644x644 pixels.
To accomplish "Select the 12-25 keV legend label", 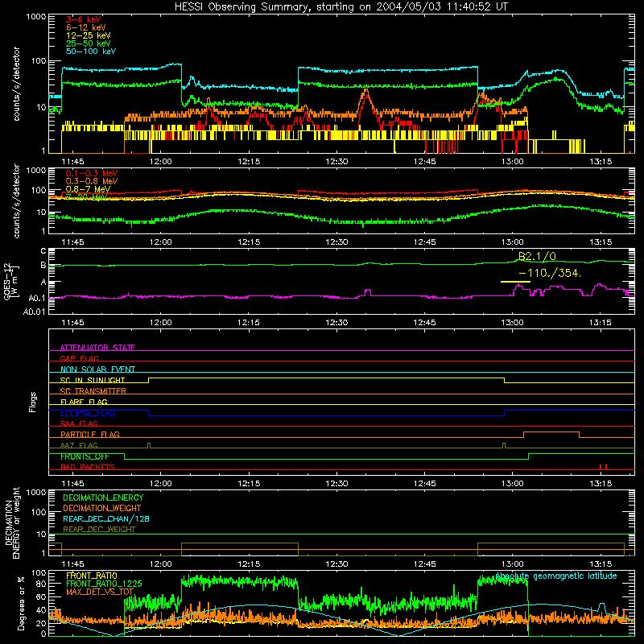I will click(89, 35).
